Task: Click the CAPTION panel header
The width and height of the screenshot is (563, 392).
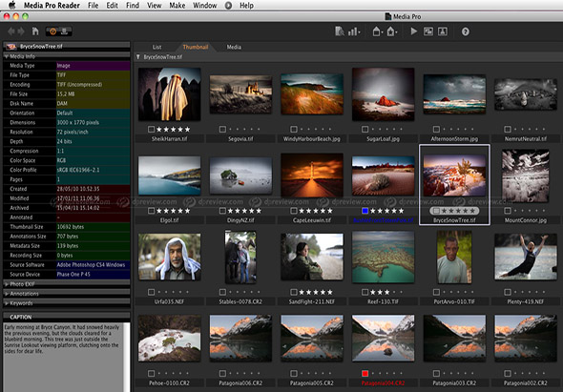Action: pyautogui.click(x=67, y=317)
